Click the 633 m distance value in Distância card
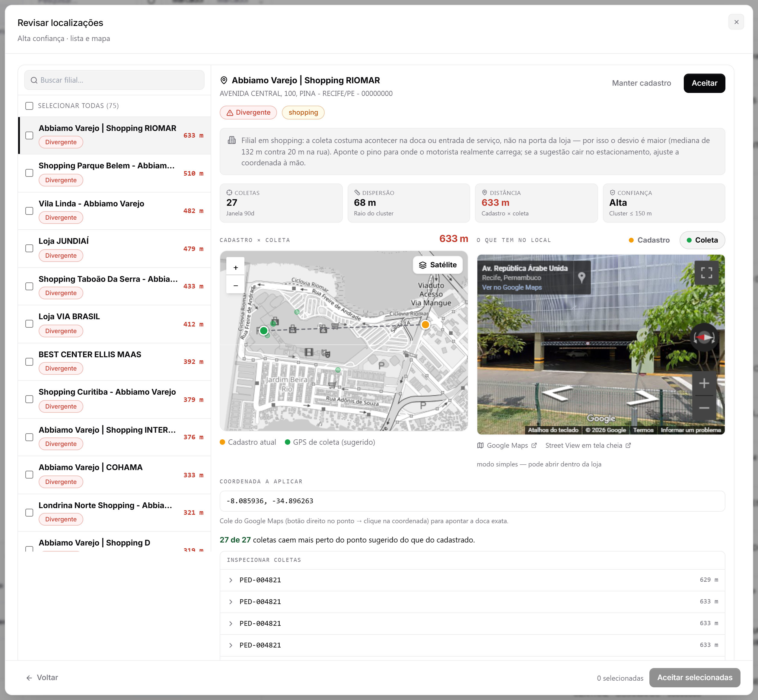 coord(495,203)
